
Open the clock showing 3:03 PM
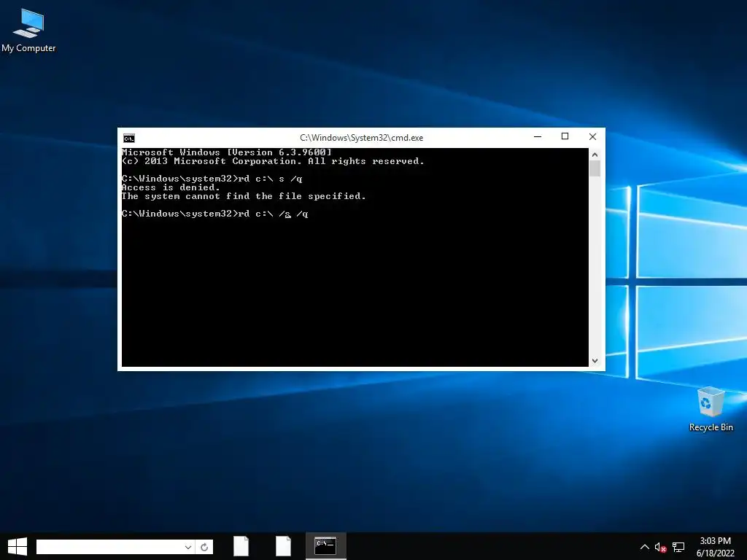[715, 547]
